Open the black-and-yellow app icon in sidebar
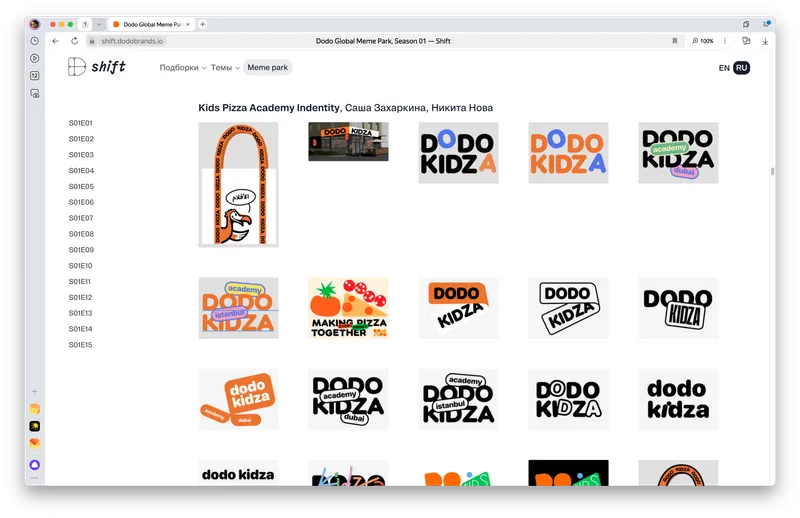800x518 pixels. [x=35, y=426]
